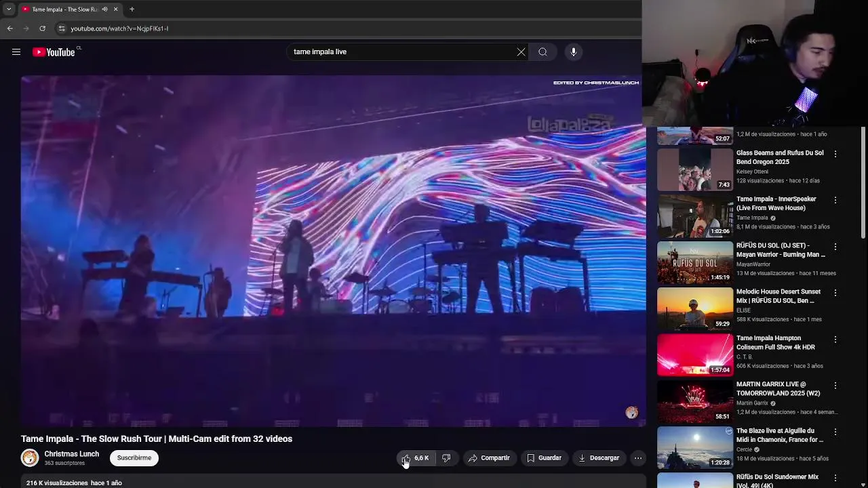Open site info icon in the address bar
Image resolution: width=868 pixels, height=488 pixels.
[x=62, y=28]
